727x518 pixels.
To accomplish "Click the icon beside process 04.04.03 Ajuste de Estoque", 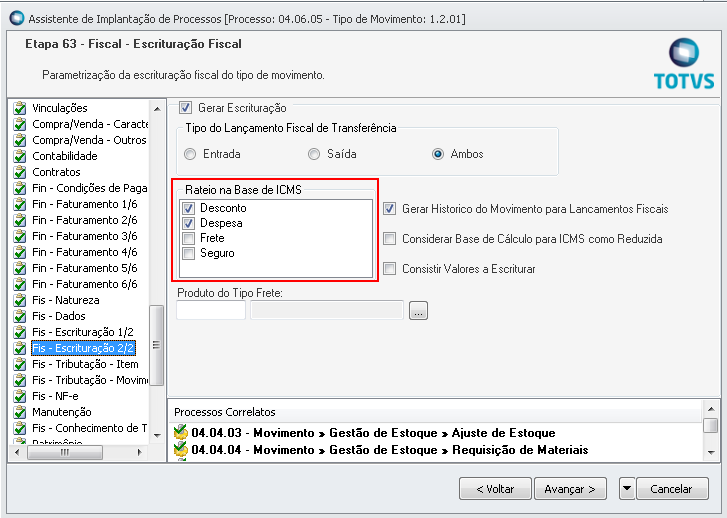I will tap(180, 433).
